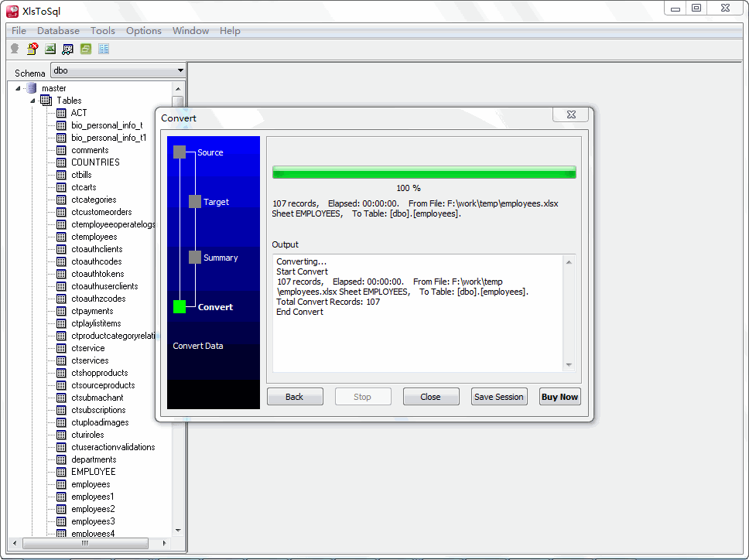The image size is (749, 560).
Task: Click the green 100% progress bar
Action: (424, 172)
